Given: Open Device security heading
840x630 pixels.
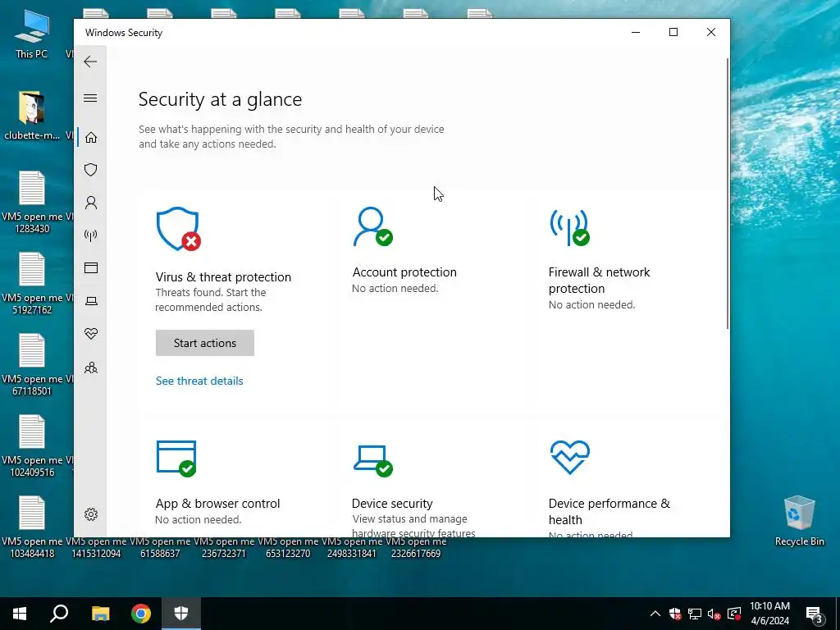Looking at the screenshot, I should 392,504.
